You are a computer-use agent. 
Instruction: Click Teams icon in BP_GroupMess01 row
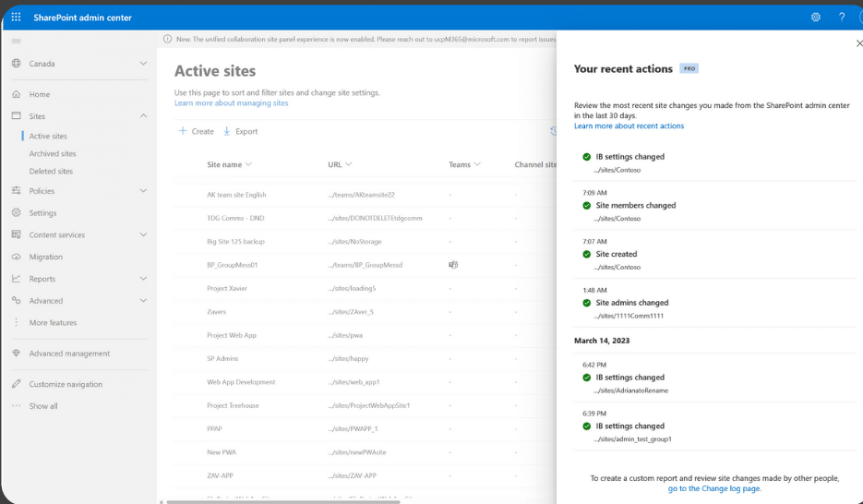(x=453, y=265)
